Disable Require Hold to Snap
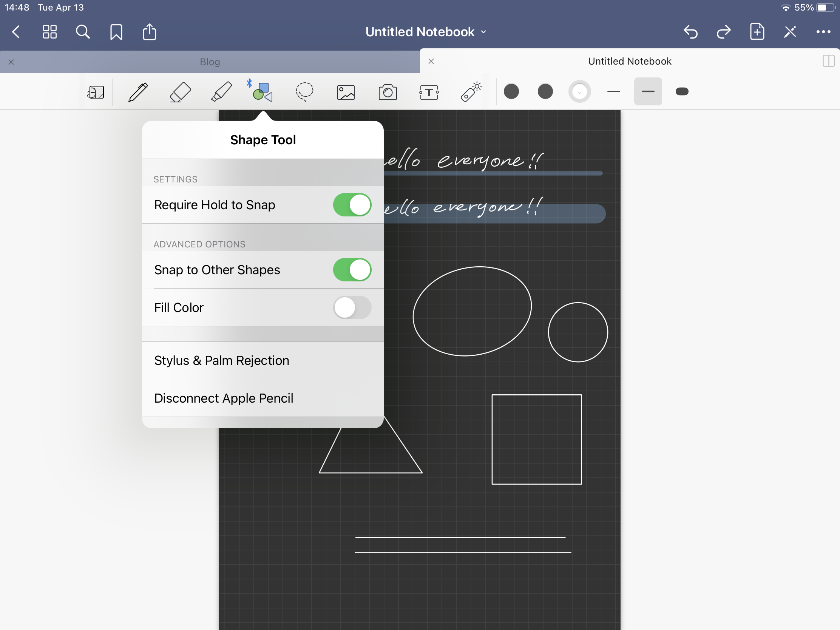 point(352,205)
